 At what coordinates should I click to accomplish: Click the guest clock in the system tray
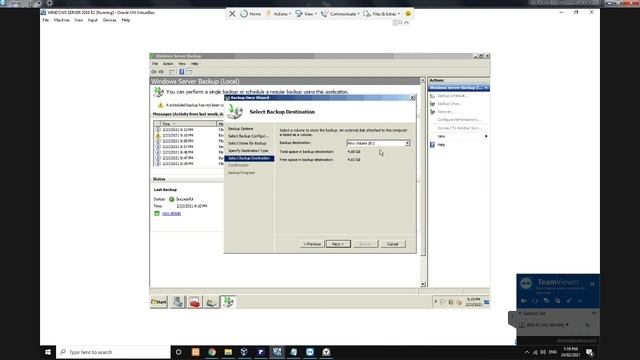473,302
